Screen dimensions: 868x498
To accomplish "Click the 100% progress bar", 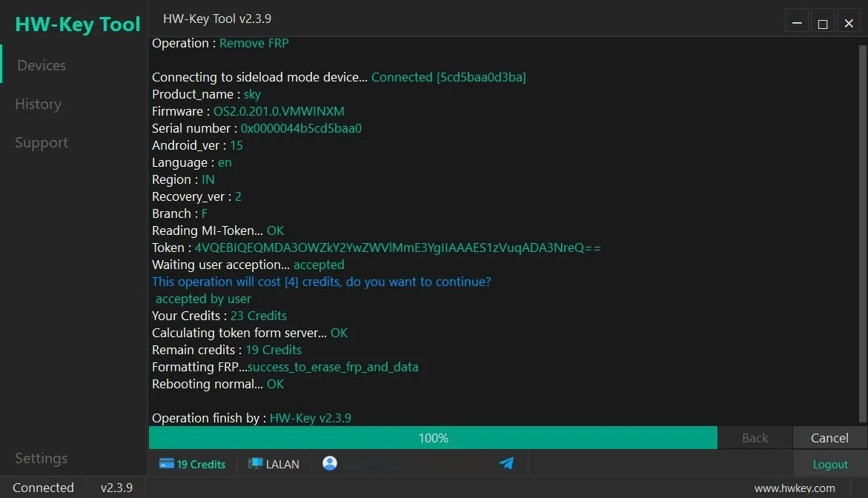I will click(x=433, y=438).
